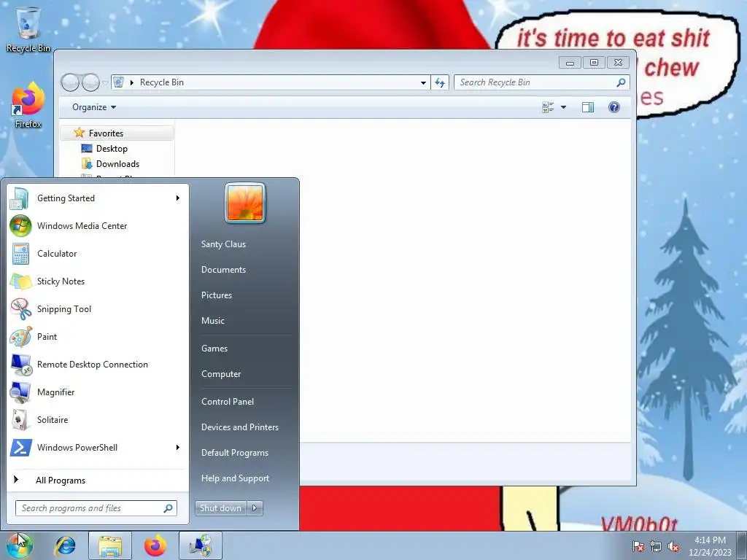Click the Explorer Back arrow button
747x560 pixels.
point(70,82)
